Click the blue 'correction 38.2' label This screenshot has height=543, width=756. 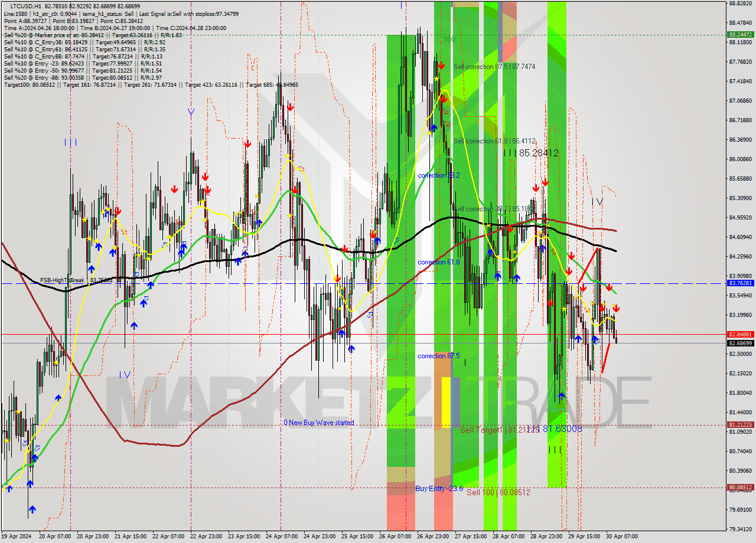(439, 175)
